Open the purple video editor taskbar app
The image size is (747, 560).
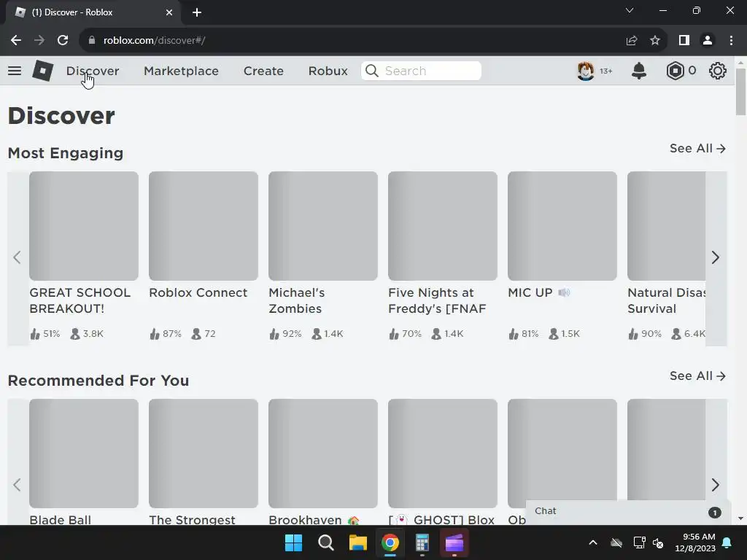pyautogui.click(x=454, y=542)
